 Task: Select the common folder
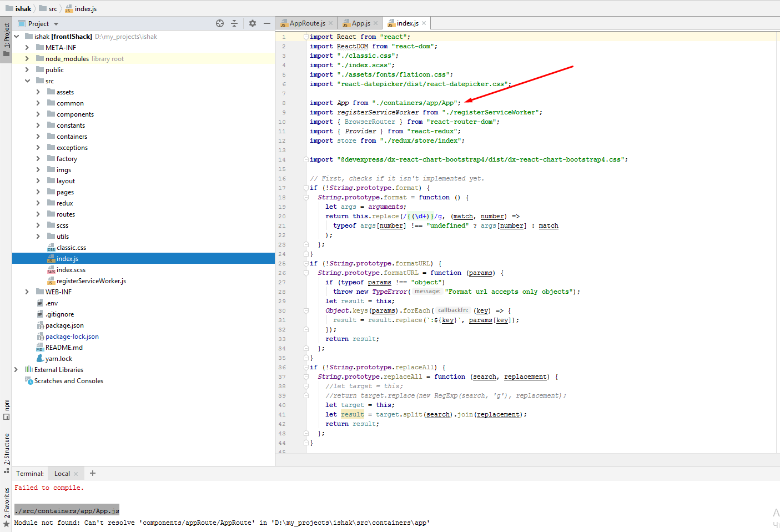point(70,103)
